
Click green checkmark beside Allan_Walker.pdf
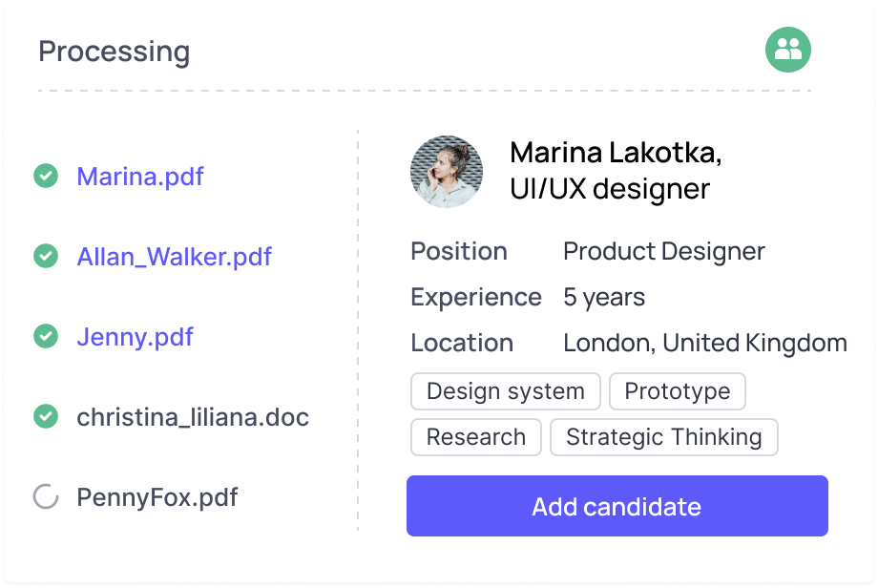tap(45, 257)
